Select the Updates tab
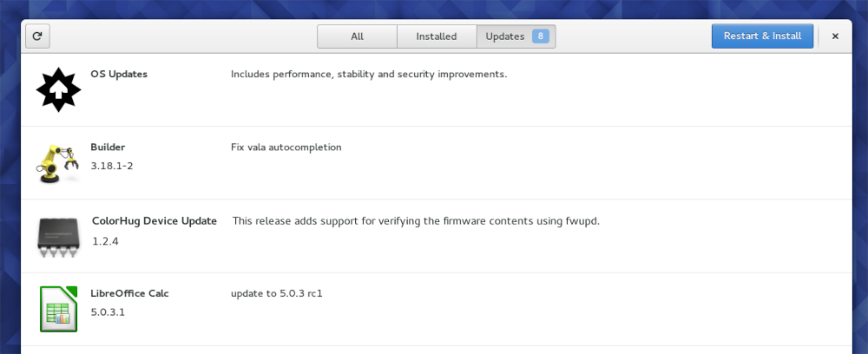Image resolution: width=868 pixels, height=354 pixels. [x=516, y=36]
